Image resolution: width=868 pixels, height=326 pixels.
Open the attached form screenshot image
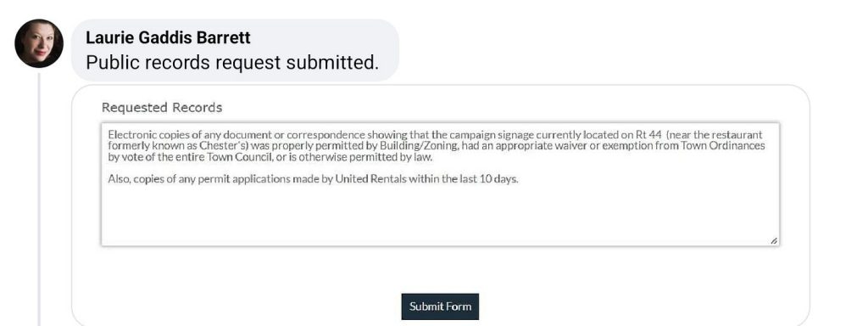click(440, 205)
